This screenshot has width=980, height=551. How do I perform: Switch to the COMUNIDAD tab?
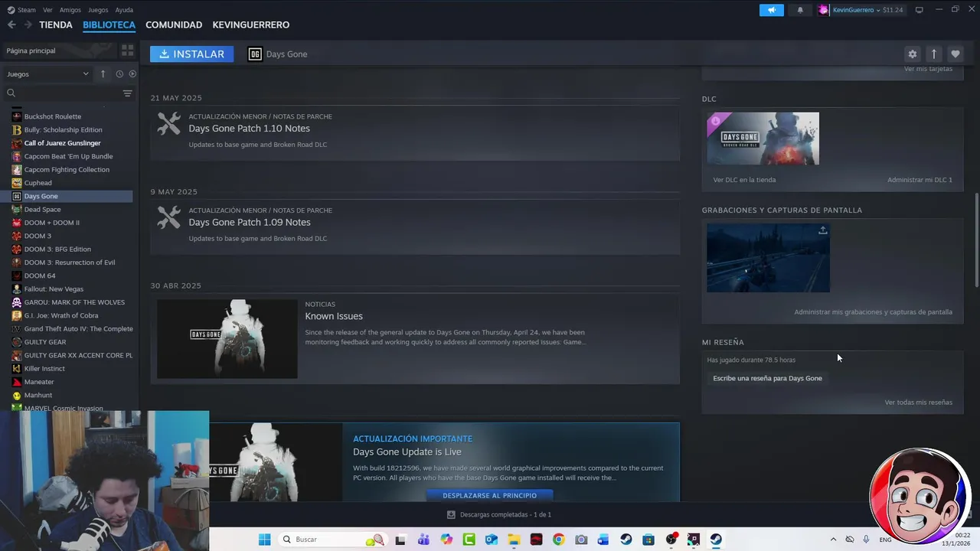(x=174, y=24)
